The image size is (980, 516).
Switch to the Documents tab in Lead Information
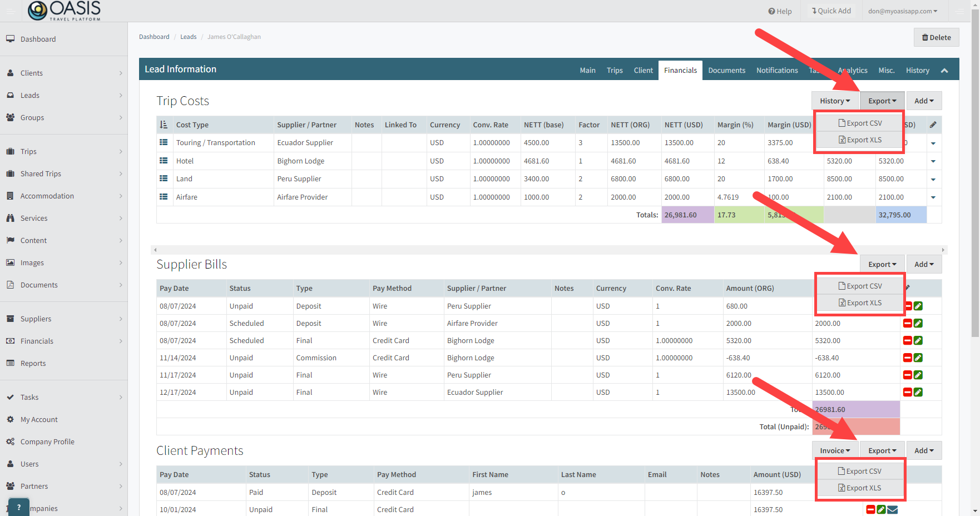coord(727,70)
